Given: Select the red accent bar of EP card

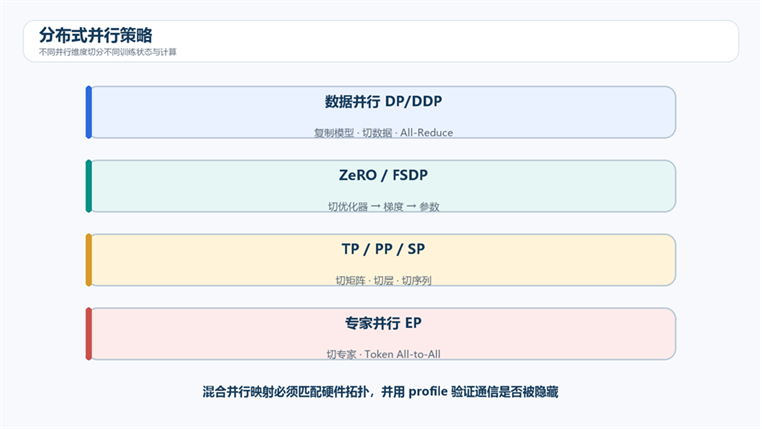Looking at the screenshot, I should (88, 334).
